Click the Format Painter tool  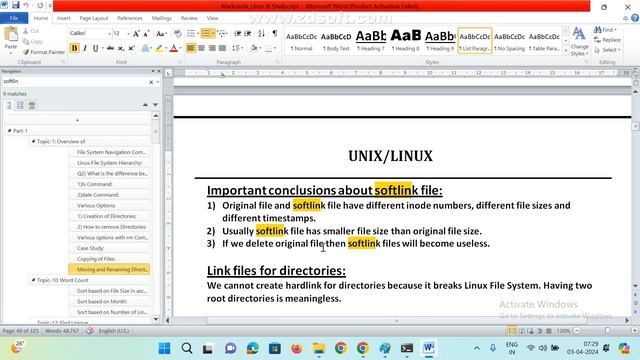point(44,52)
